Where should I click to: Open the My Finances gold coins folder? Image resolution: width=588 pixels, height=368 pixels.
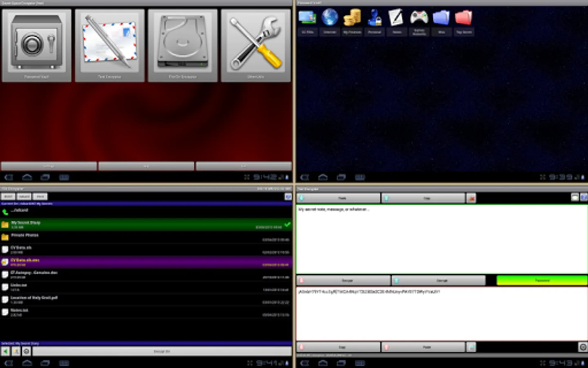352,18
